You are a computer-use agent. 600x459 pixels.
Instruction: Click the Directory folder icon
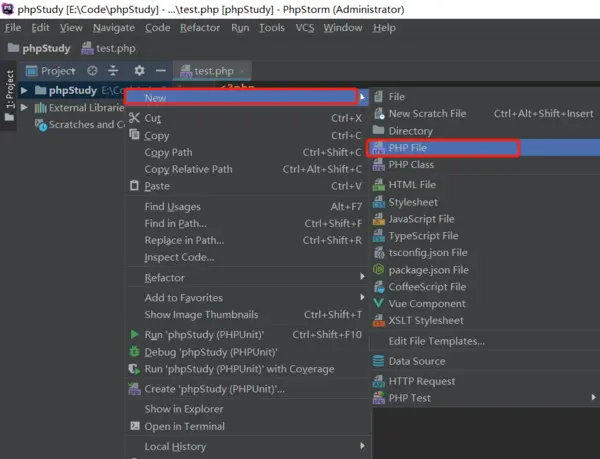click(x=378, y=130)
